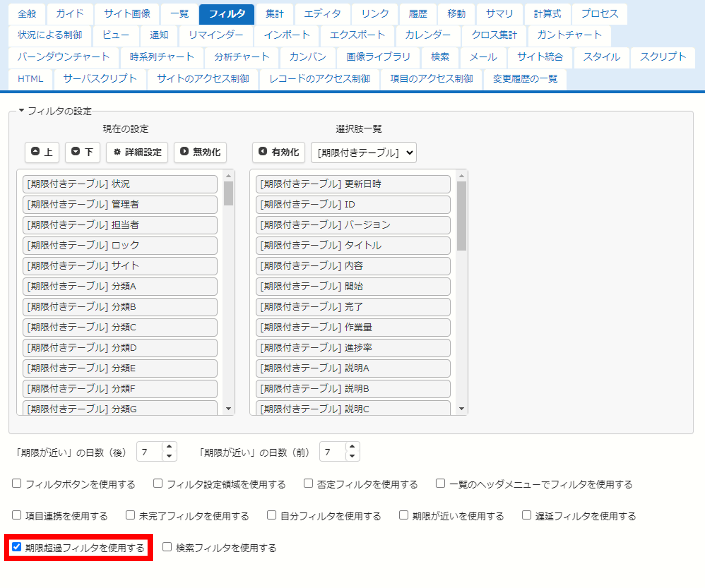
Task: Uncheck 期限超過フィルタを使用する checkbox
Action: [16, 547]
